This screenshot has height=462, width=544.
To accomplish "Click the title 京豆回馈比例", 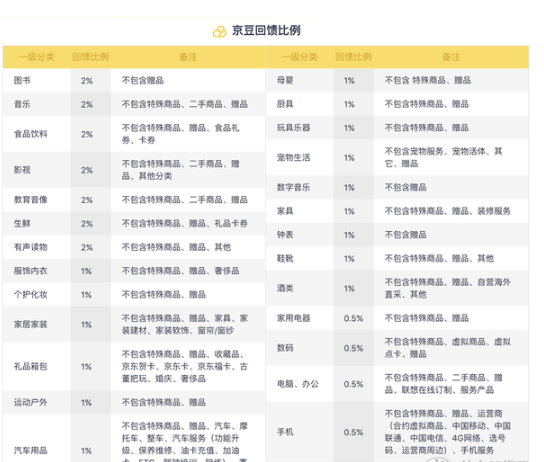I will pos(266,31).
